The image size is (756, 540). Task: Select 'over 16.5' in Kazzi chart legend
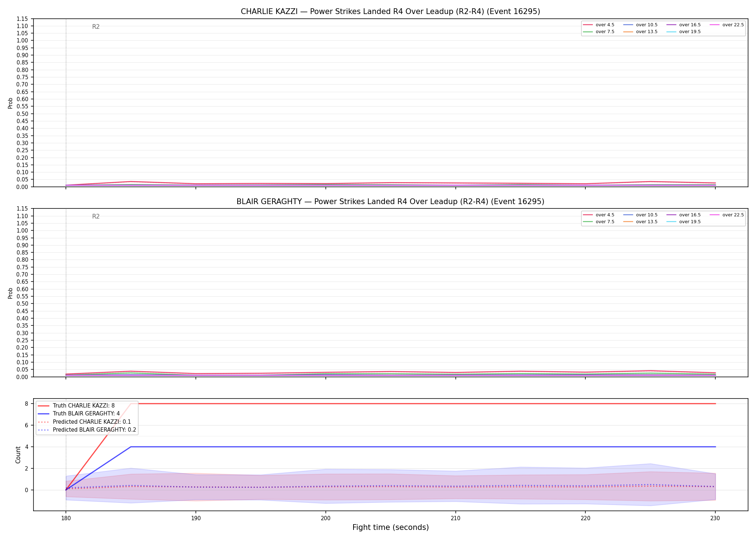[683, 25]
